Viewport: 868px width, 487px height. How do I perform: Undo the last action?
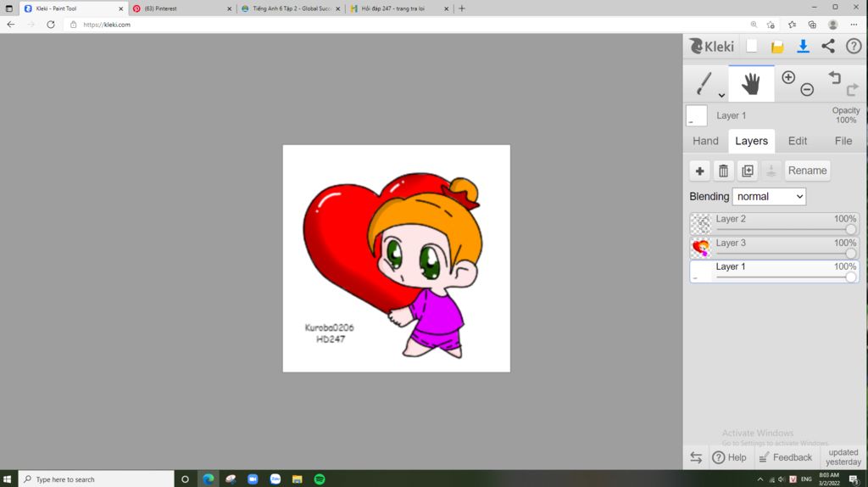[835, 77]
